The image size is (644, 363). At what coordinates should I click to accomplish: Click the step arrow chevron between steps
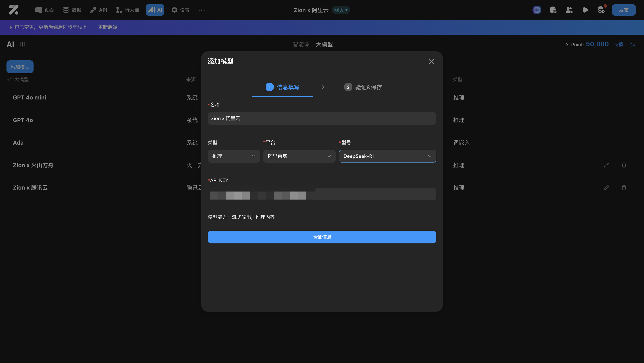[323, 87]
